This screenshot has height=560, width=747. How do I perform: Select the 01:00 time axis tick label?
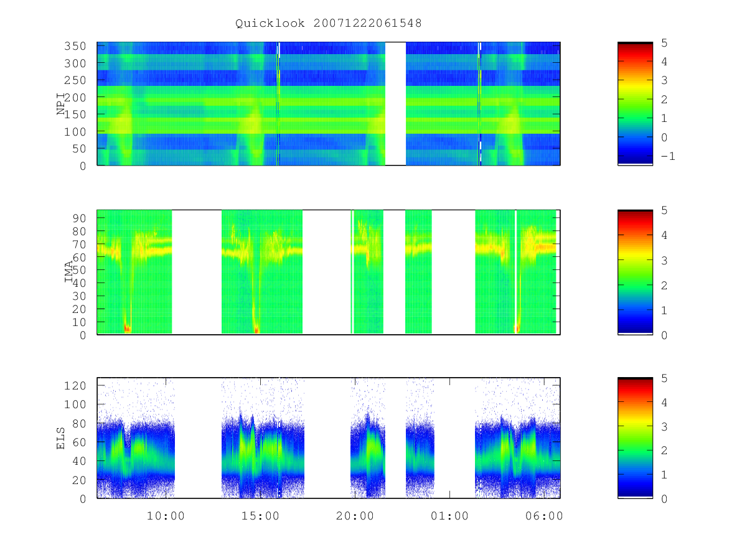coord(449,516)
